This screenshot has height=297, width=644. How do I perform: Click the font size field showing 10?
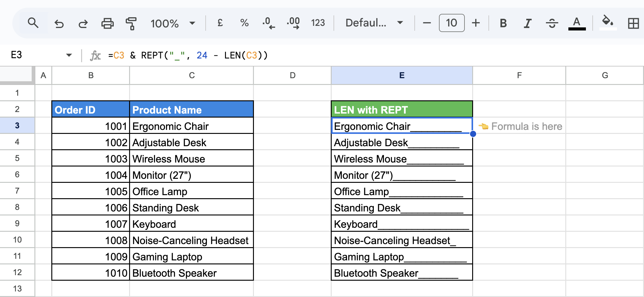coord(452,23)
